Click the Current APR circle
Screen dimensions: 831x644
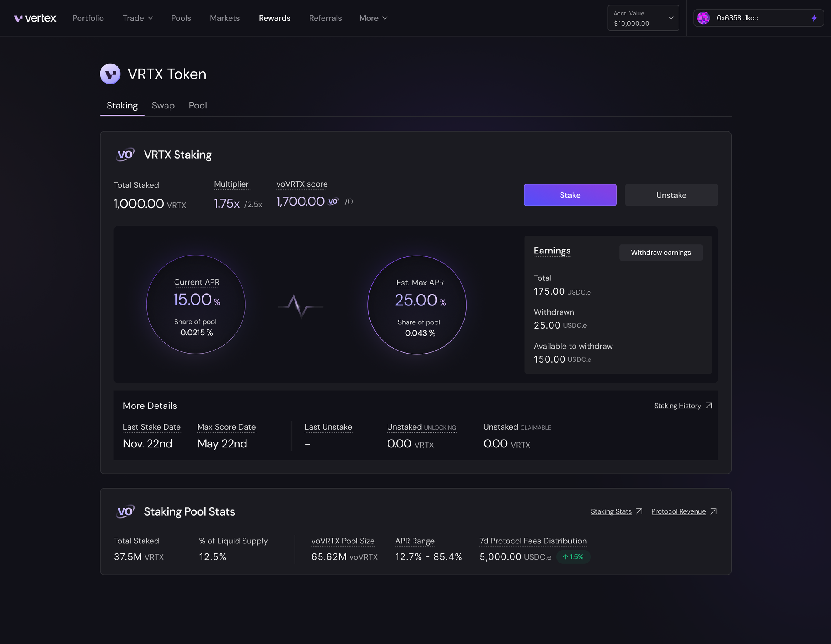(x=196, y=305)
